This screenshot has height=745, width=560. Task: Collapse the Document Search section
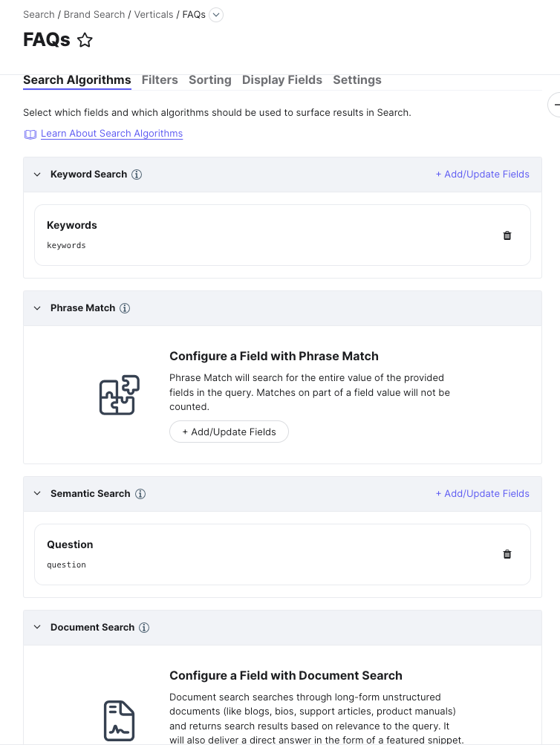tap(37, 627)
